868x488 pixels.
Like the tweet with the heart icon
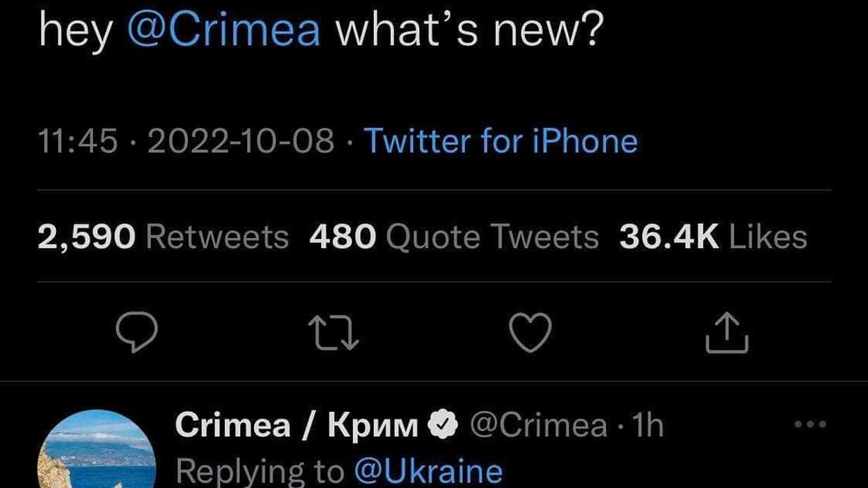529,333
